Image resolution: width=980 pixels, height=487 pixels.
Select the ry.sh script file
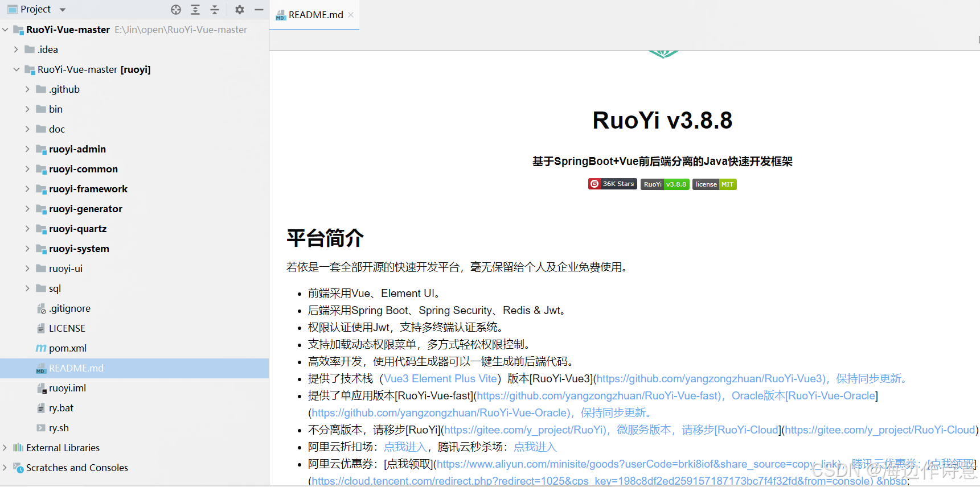click(59, 428)
